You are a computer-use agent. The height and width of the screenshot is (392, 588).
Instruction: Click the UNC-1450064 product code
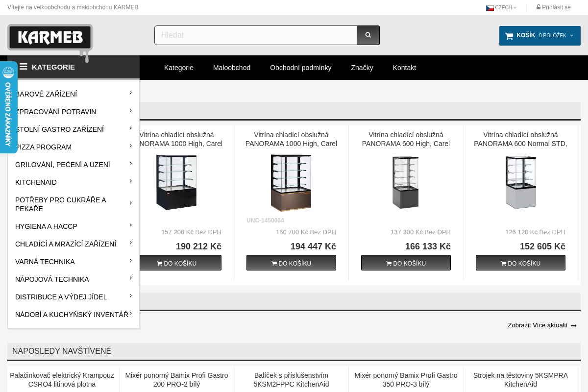265,220
